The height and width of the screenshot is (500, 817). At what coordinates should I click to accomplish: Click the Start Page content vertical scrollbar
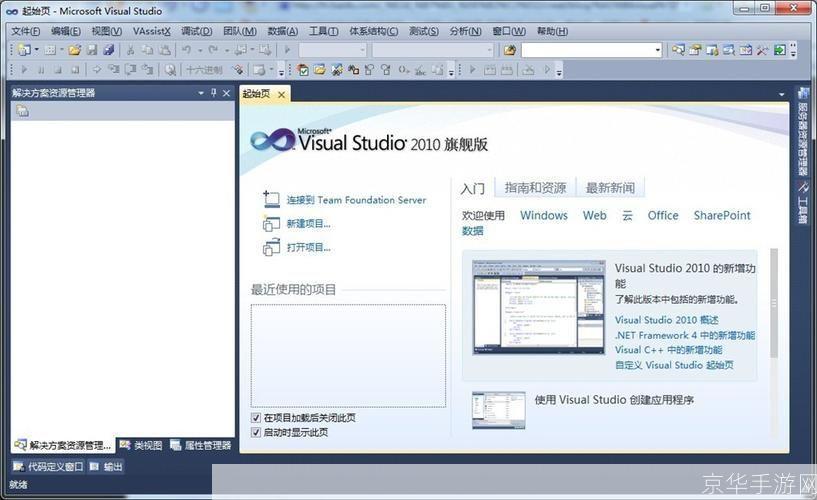774,303
